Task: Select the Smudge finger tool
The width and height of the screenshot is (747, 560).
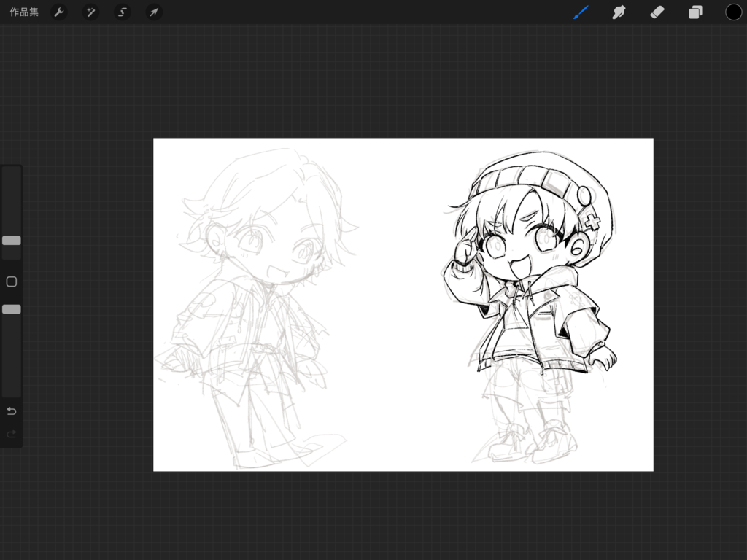Action: [619, 12]
